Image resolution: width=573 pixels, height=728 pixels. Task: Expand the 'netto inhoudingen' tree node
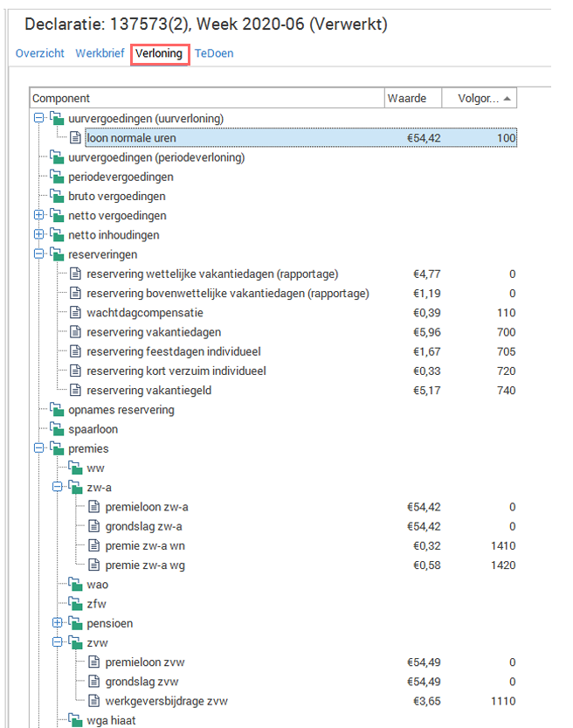click(x=38, y=235)
